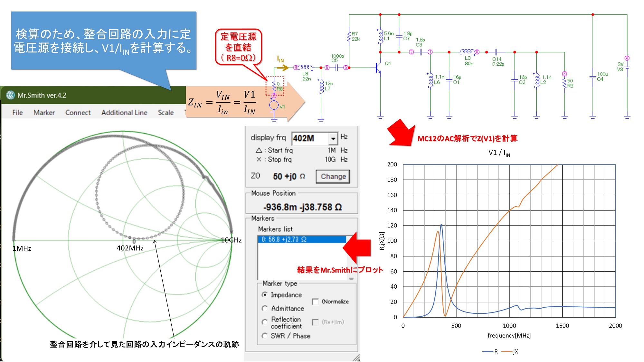Click the L3 80n inductor symbol

(468, 51)
